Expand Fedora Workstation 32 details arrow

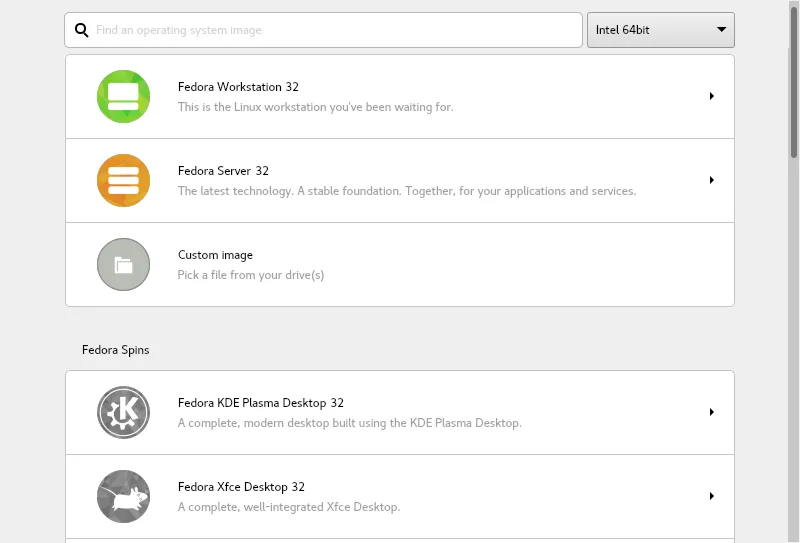tap(711, 97)
